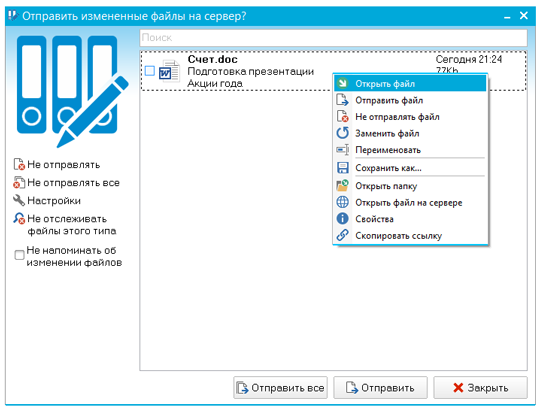Click the 'Скопировать ссылку' chain link icon
Image resolution: width=540 pixels, height=409 pixels.
342,235
